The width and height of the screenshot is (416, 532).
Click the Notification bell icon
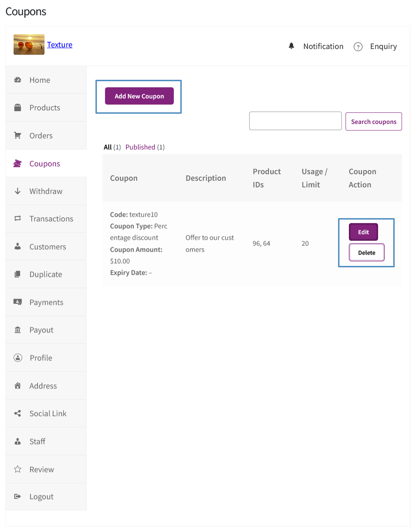tap(292, 46)
